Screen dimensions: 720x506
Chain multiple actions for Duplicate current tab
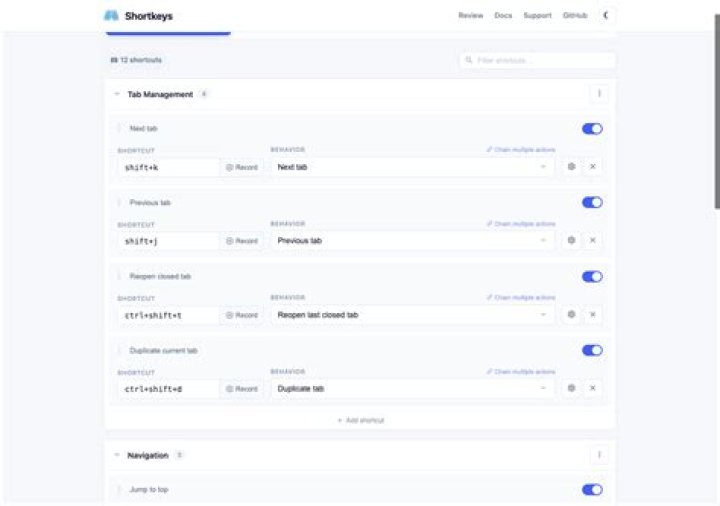pos(521,371)
